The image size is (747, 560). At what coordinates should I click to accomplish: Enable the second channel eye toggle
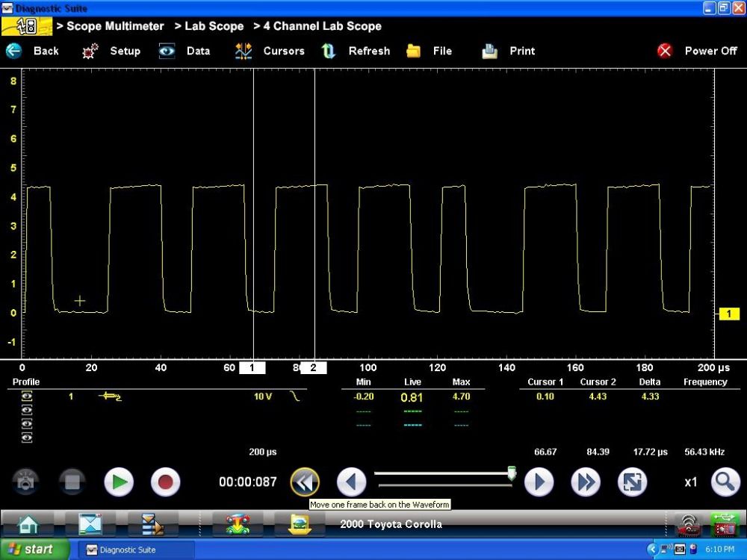(x=26, y=409)
